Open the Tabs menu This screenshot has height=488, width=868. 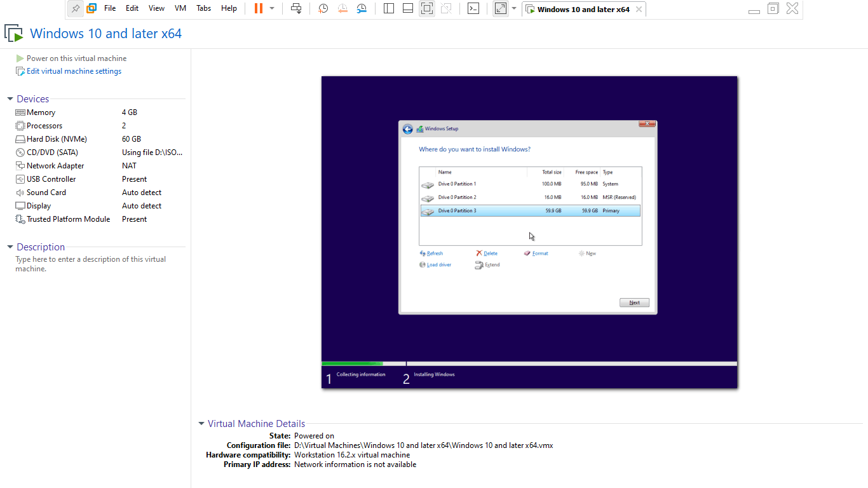204,8
